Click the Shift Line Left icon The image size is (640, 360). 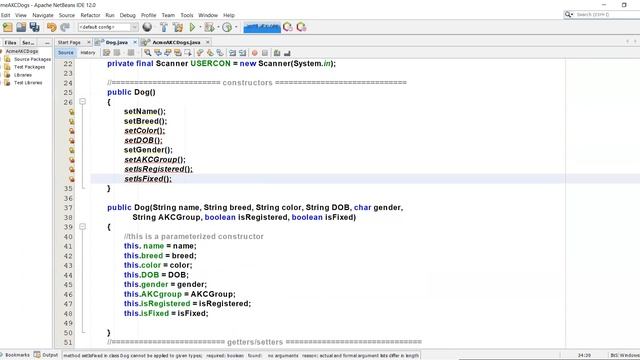pyautogui.click(x=232, y=53)
